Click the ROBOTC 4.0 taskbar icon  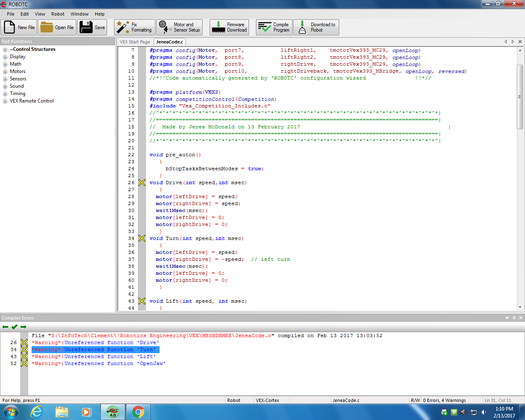point(113,412)
